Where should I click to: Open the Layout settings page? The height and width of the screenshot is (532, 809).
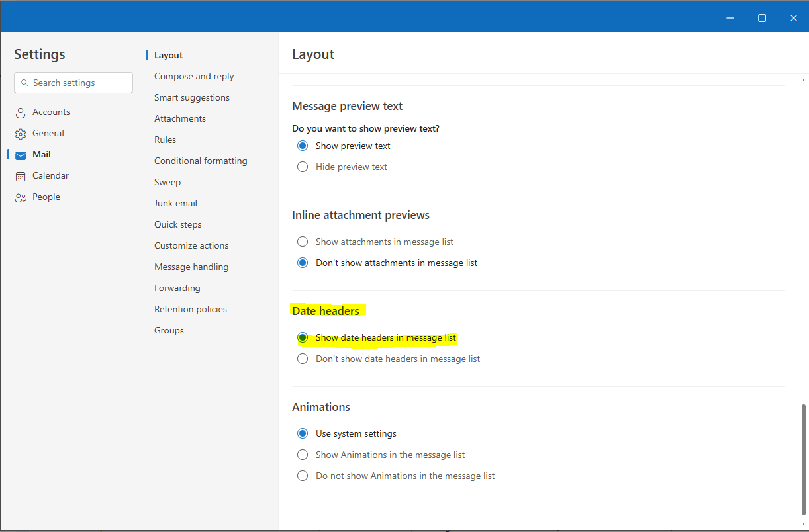click(168, 56)
